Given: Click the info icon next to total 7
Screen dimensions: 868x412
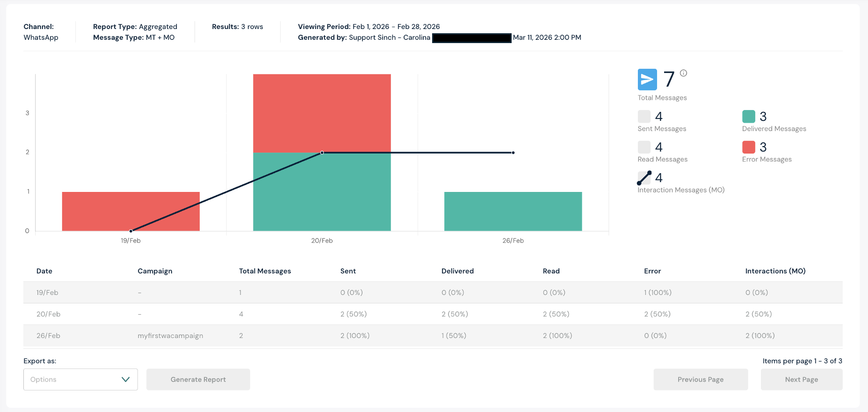Looking at the screenshot, I should point(683,73).
